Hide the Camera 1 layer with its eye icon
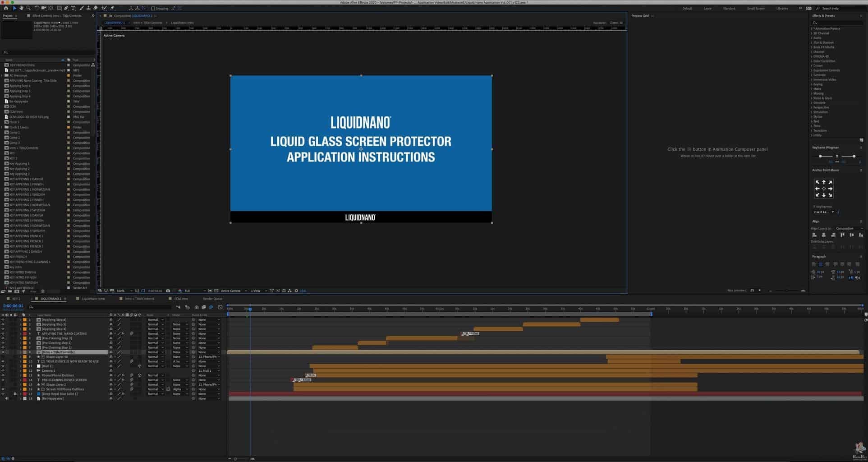This screenshot has width=868, height=462. coord(3,371)
